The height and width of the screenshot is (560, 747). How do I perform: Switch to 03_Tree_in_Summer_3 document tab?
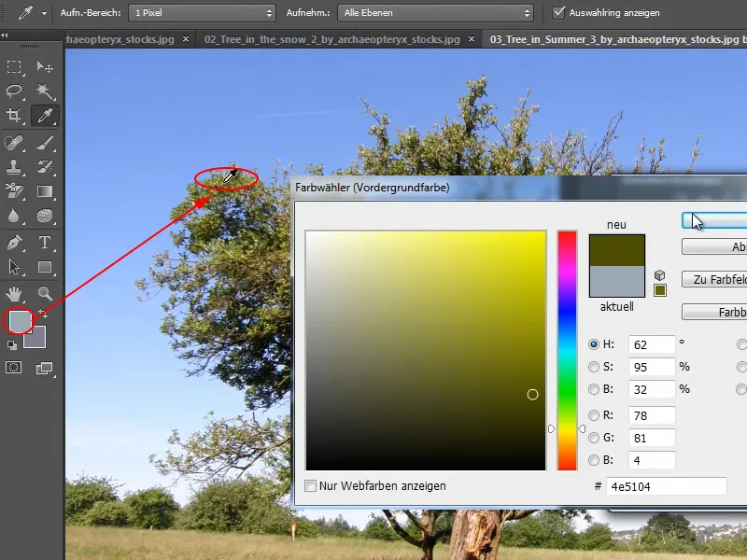[614, 39]
